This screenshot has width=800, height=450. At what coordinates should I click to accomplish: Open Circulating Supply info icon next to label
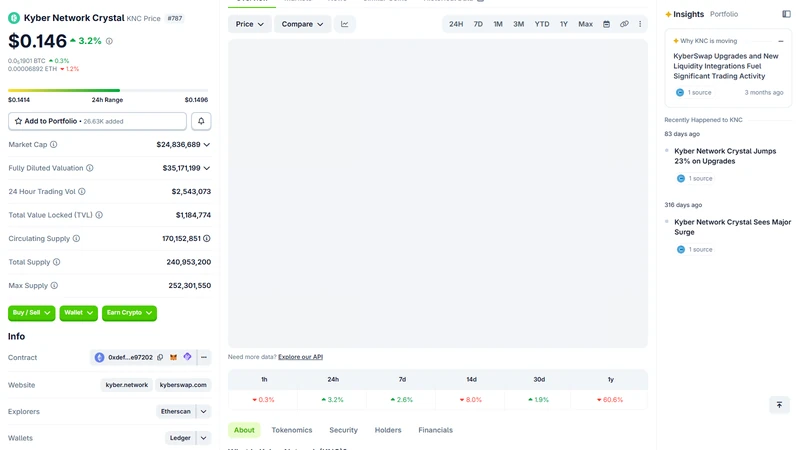76,239
